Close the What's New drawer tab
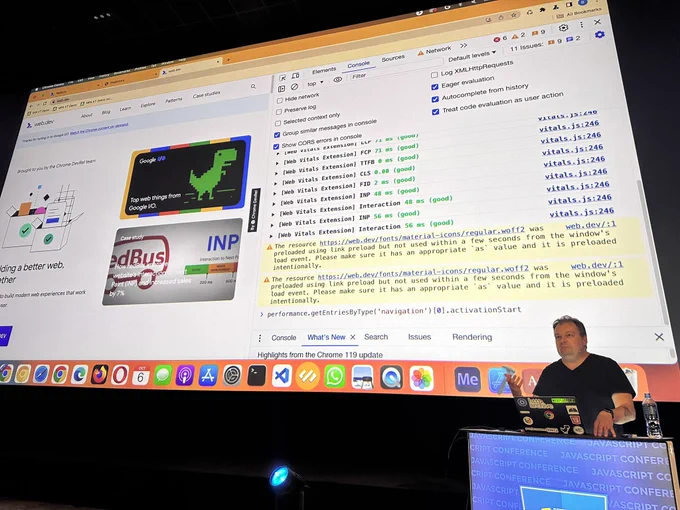The height and width of the screenshot is (510, 680). [353, 337]
